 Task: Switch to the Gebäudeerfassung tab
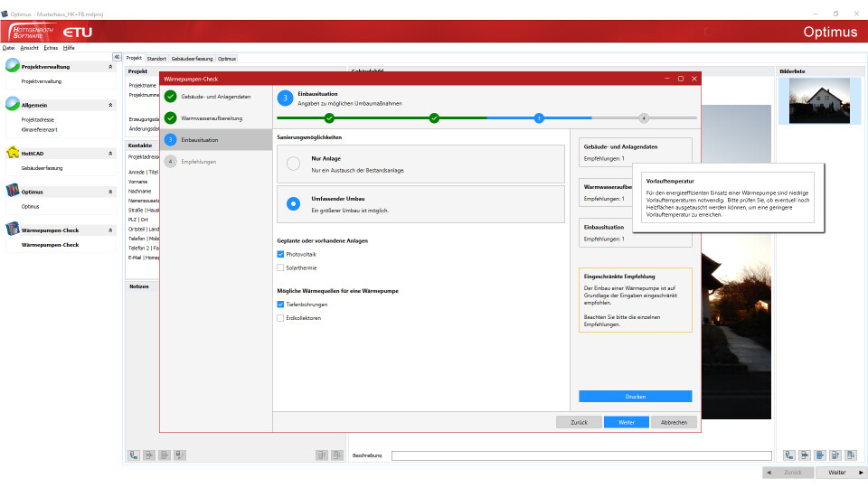point(192,58)
